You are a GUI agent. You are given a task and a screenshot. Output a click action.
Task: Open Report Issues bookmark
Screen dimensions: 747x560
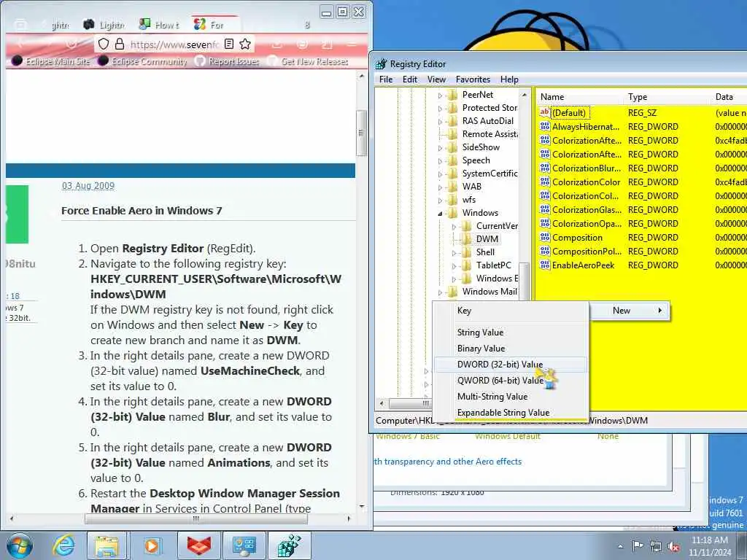point(228,61)
